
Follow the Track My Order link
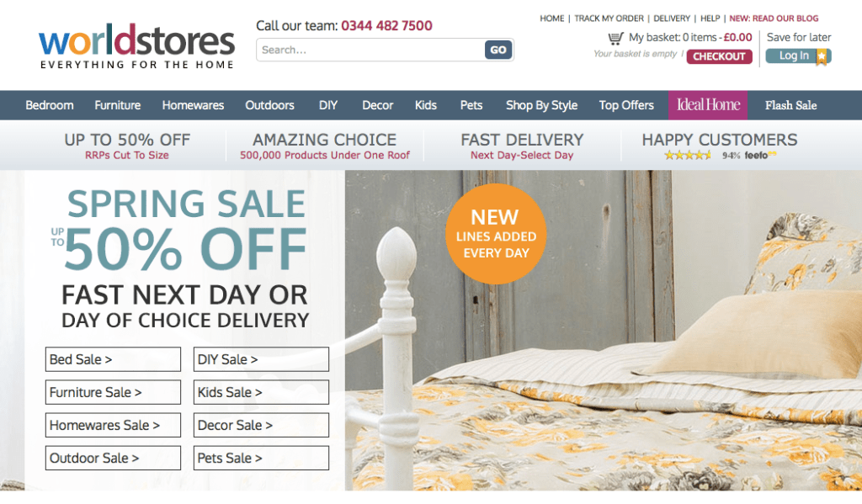coord(609,19)
